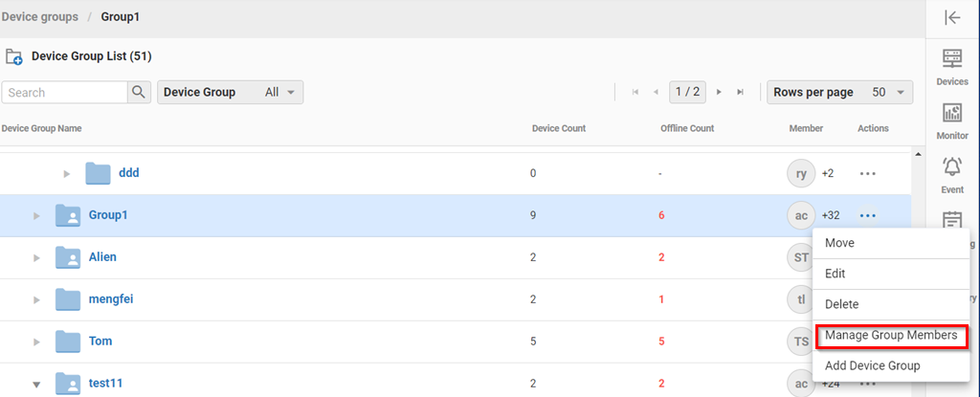
Task: Click the search magnifier icon
Action: pyautogui.click(x=140, y=92)
